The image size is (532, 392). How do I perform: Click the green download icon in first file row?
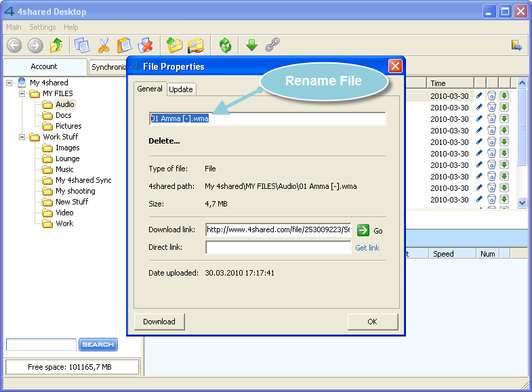[504, 96]
